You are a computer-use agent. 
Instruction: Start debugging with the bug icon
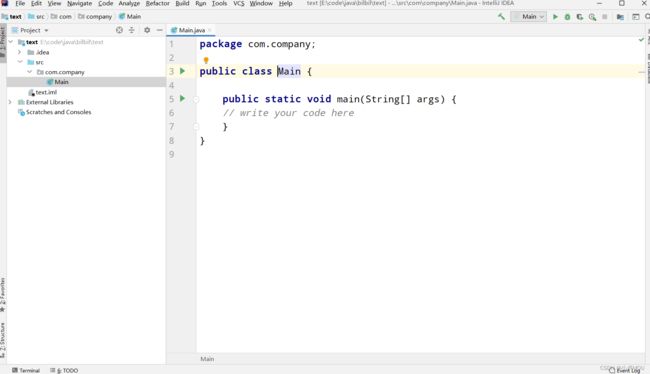click(x=568, y=17)
